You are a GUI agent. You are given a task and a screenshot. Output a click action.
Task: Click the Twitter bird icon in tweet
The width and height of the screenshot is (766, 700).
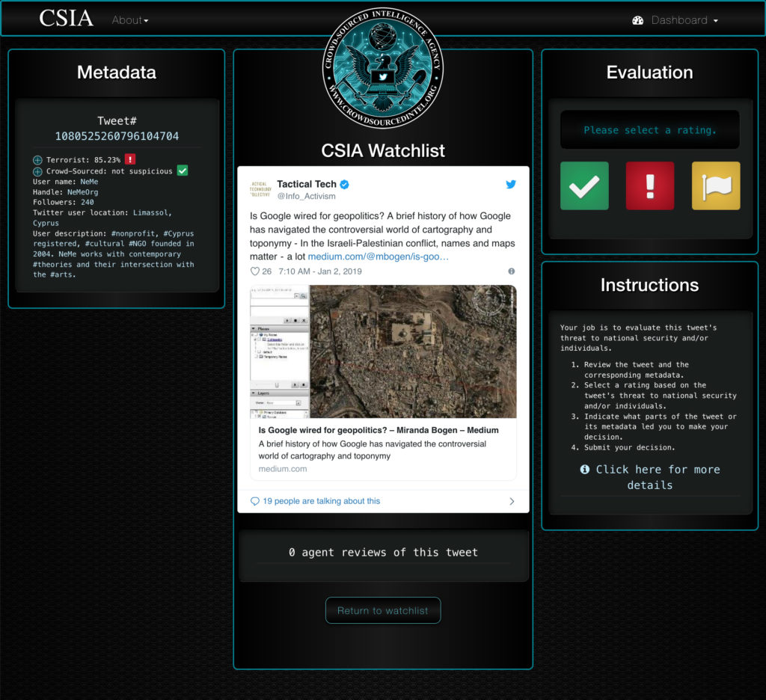pyautogui.click(x=511, y=185)
